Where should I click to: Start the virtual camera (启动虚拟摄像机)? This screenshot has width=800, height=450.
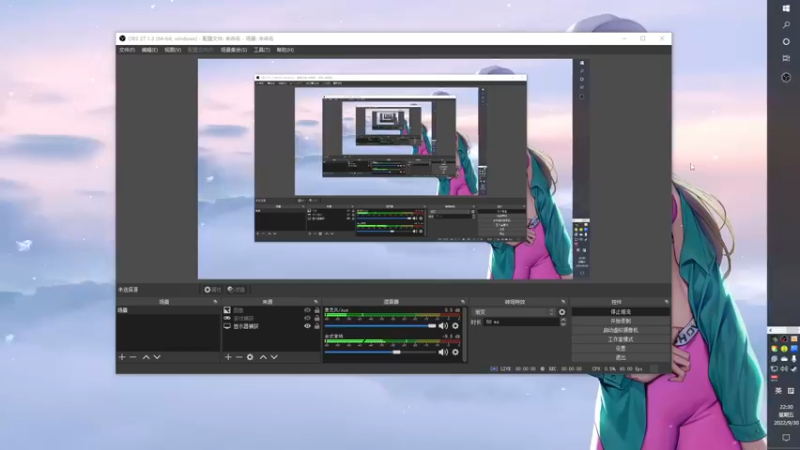(x=620, y=330)
